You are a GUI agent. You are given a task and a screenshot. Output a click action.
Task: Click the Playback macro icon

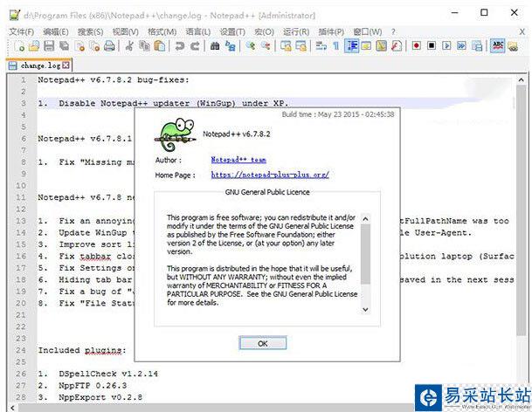446,45
